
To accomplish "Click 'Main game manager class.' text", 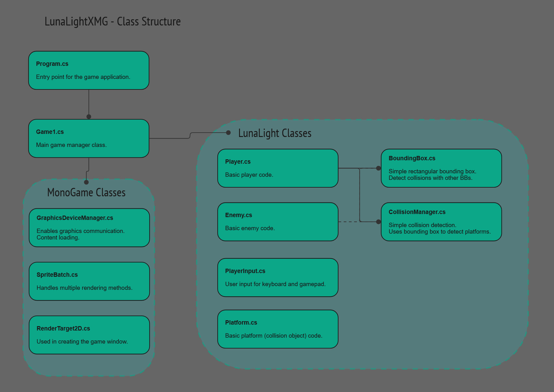I will click(71, 145).
